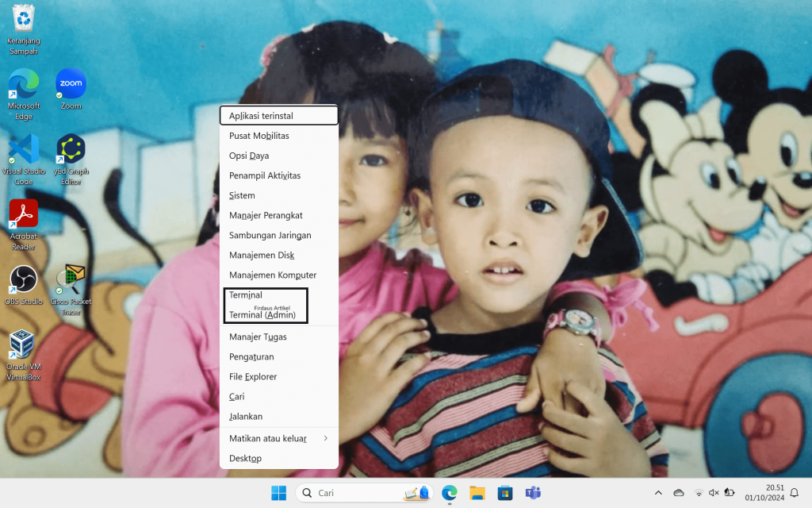Open the Acrobat Reader desktop icon
The image size is (812, 508).
pyautogui.click(x=24, y=215)
